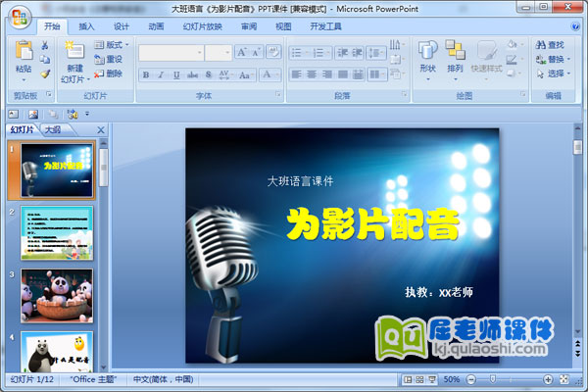Click the Shrink Font icon
The height and width of the screenshot is (392, 588).
256,53
